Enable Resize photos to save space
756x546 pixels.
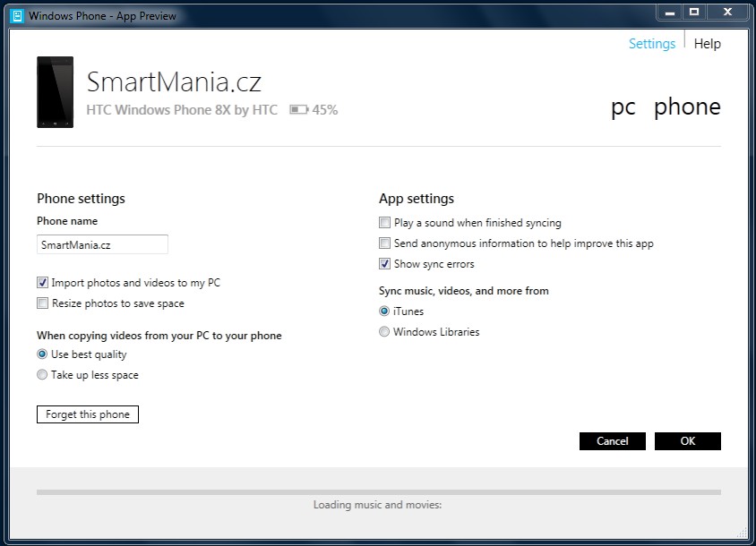[x=42, y=303]
